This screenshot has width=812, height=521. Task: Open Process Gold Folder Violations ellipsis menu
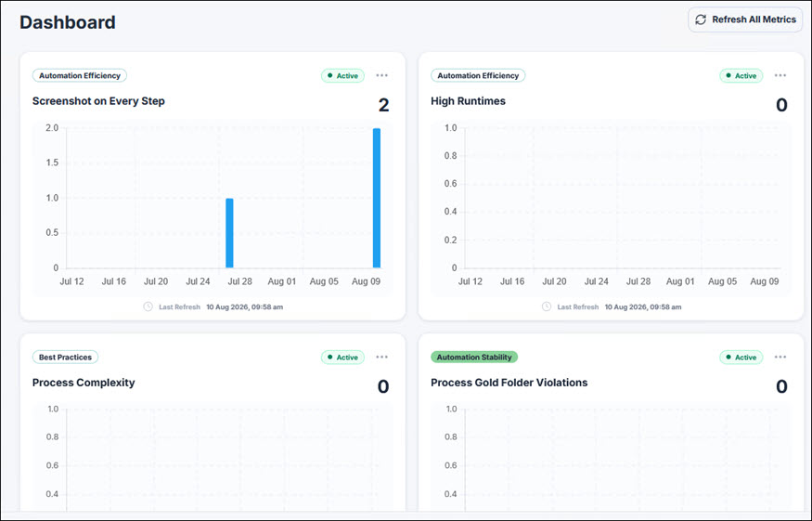coord(780,358)
